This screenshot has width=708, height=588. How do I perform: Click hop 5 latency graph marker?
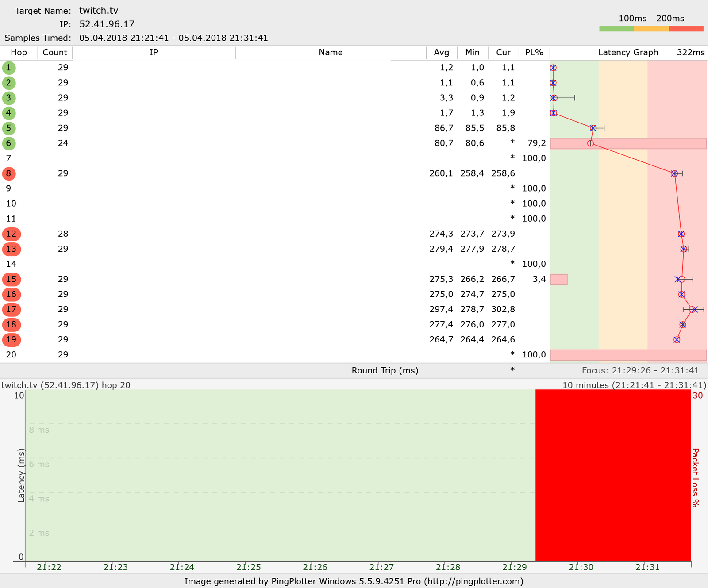coord(593,128)
